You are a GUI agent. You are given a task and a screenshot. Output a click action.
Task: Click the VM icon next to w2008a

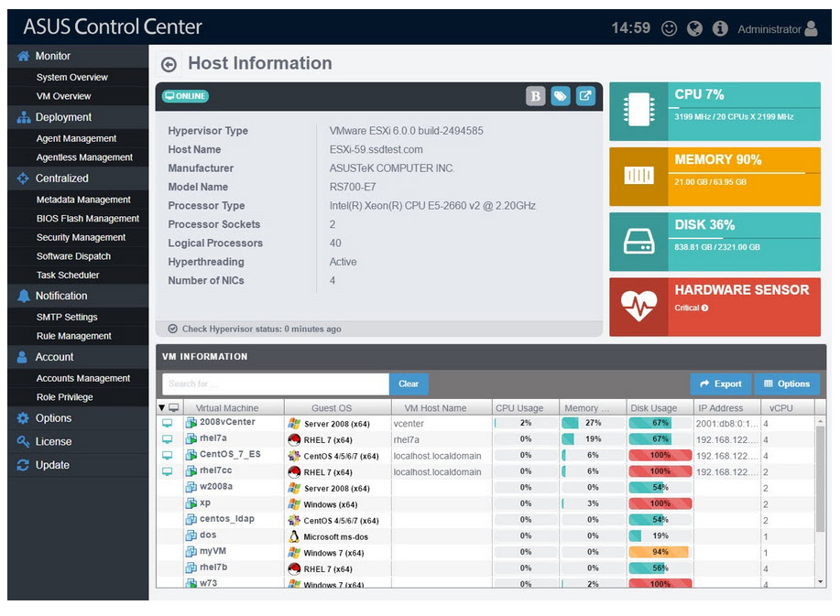click(191, 487)
